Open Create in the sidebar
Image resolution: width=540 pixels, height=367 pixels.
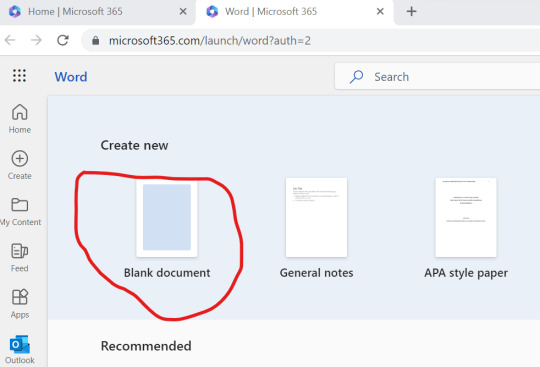(20, 165)
